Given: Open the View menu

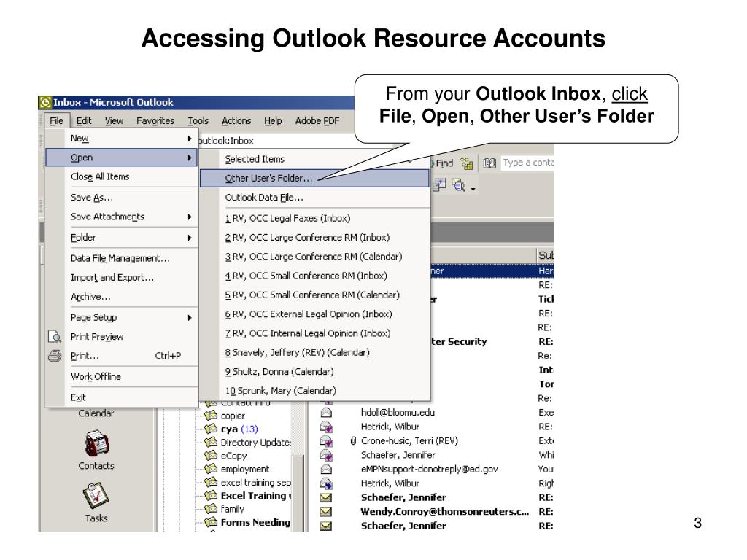Looking at the screenshot, I should click(x=114, y=121).
